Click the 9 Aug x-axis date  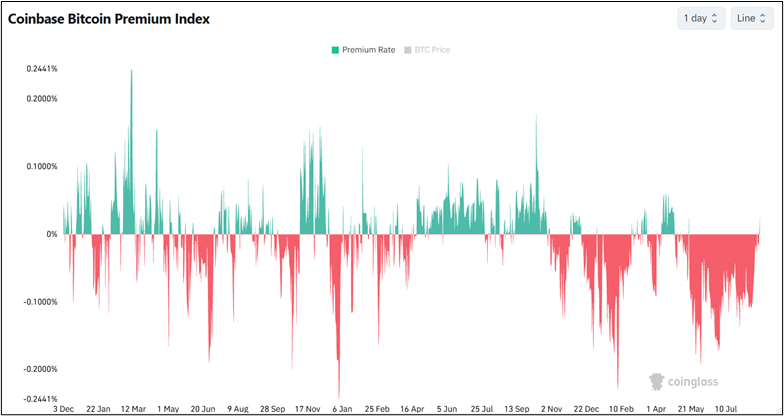click(238, 408)
